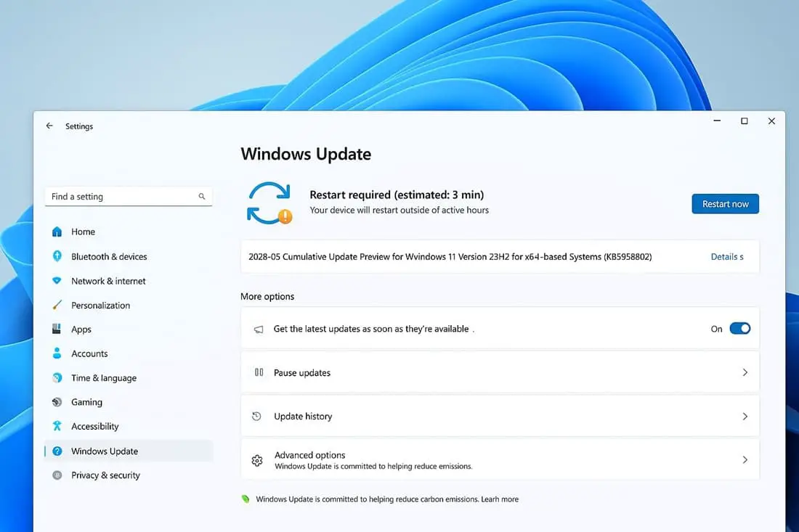Open the Advanced options row
This screenshot has width=799, height=532.
pos(500,459)
